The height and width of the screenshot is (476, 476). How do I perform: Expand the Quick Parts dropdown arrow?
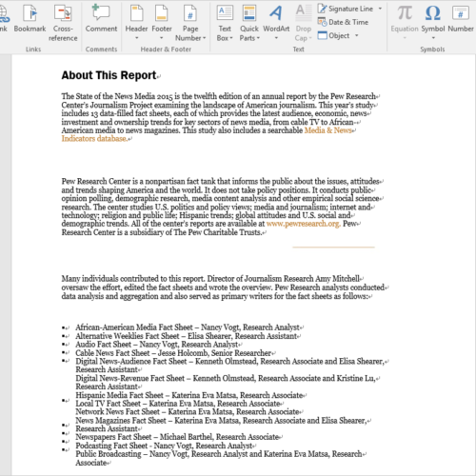click(258, 38)
